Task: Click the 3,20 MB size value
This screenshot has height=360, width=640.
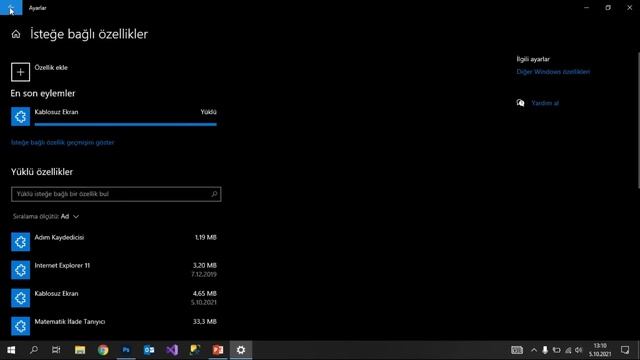Action: [x=205, y=266]
